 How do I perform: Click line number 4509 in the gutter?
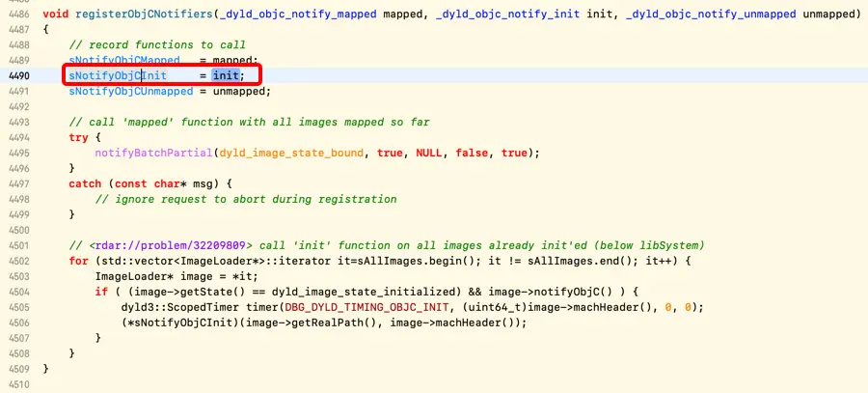[x=19, y=368]
